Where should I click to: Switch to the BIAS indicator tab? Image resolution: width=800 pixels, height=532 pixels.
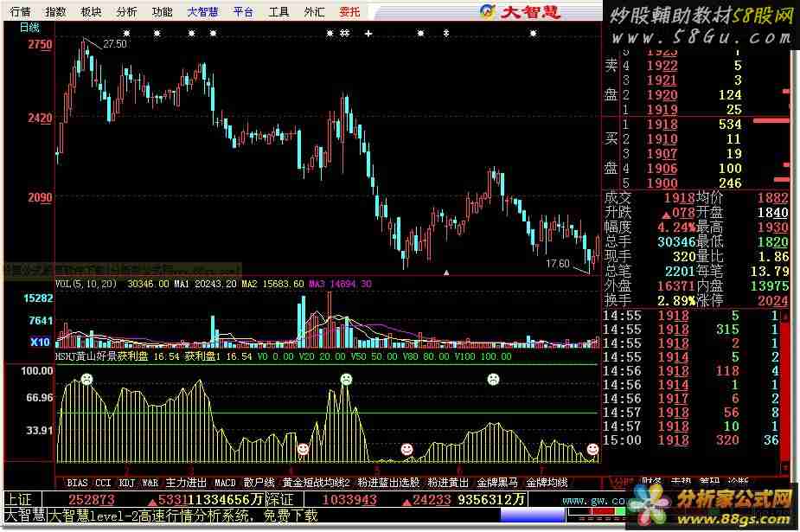click(77, 483)
